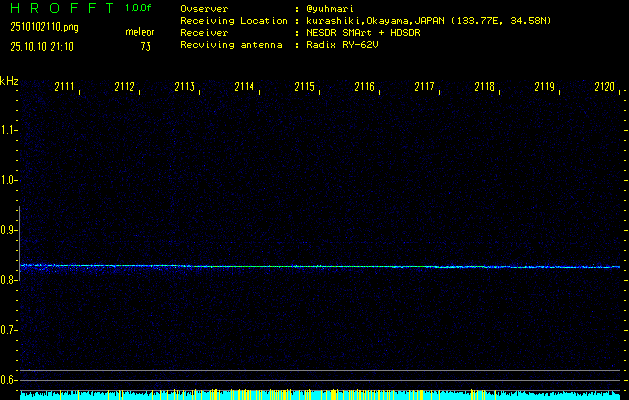The image size is (629, 400).
Task: Select the 2113 time marker
Action: click(x=185, y=88)
